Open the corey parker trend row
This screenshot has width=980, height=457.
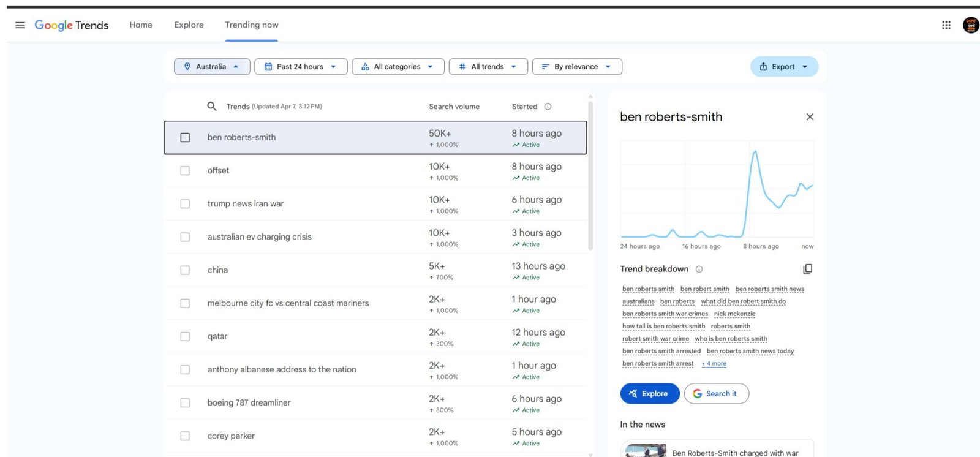(375, 436)
